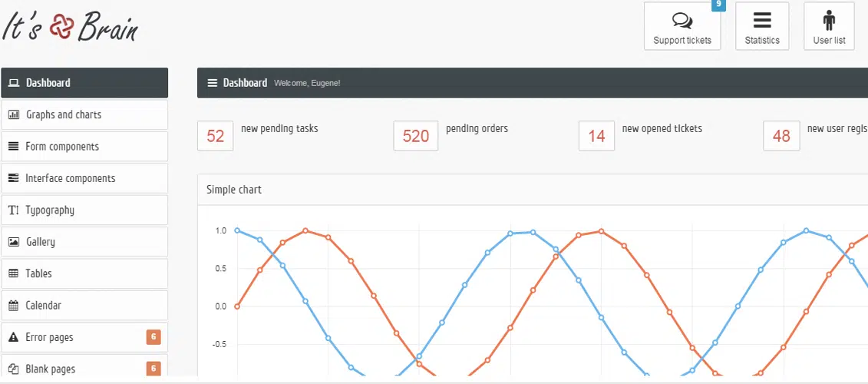Click the It's Brain logo

coord(71,28)
